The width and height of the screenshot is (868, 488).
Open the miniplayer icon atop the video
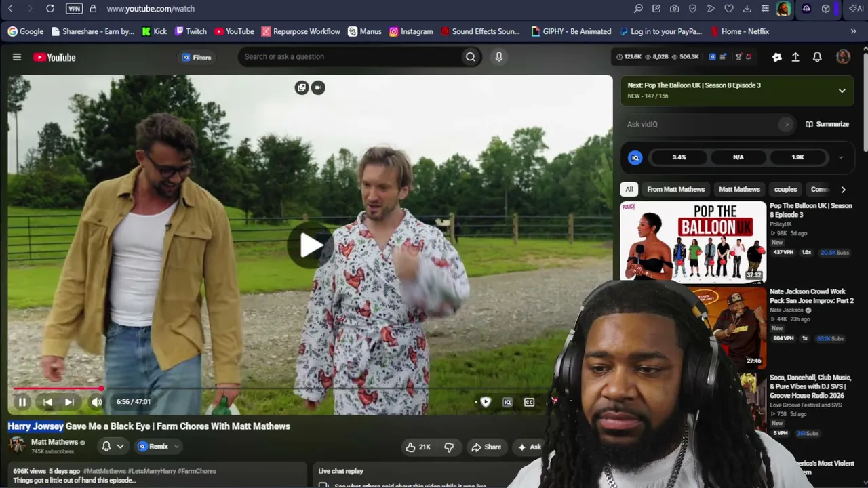pyautogui.click(x=302, y=87)
